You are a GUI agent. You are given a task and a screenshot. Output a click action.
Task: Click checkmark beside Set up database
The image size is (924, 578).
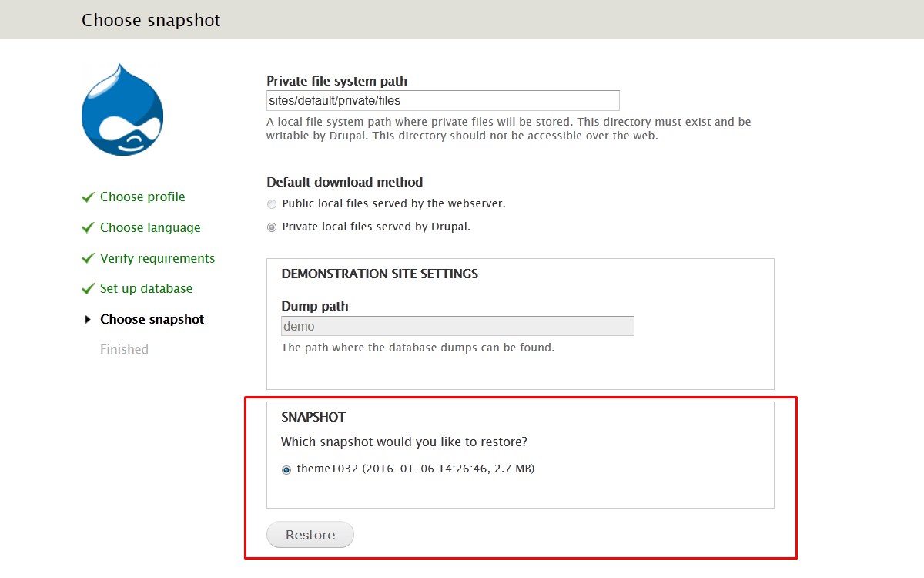[88, 289]
